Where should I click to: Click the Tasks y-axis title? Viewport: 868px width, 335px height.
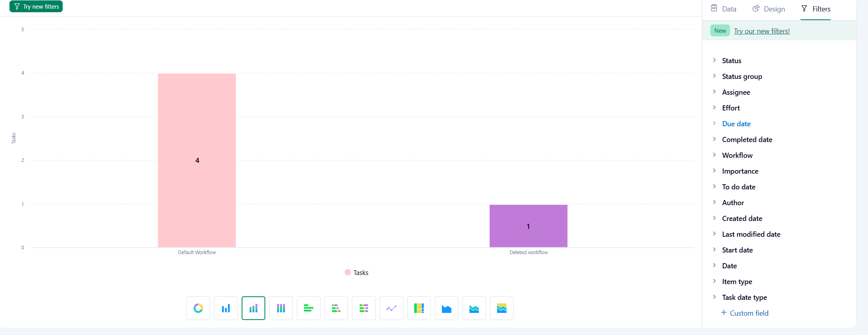coord(13,138)
